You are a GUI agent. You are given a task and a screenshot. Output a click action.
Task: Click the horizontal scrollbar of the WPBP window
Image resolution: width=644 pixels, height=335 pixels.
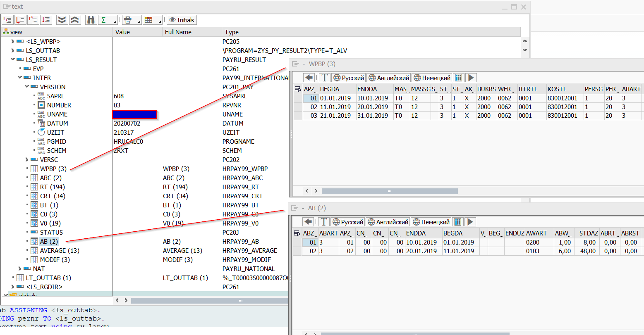point(390,191)
